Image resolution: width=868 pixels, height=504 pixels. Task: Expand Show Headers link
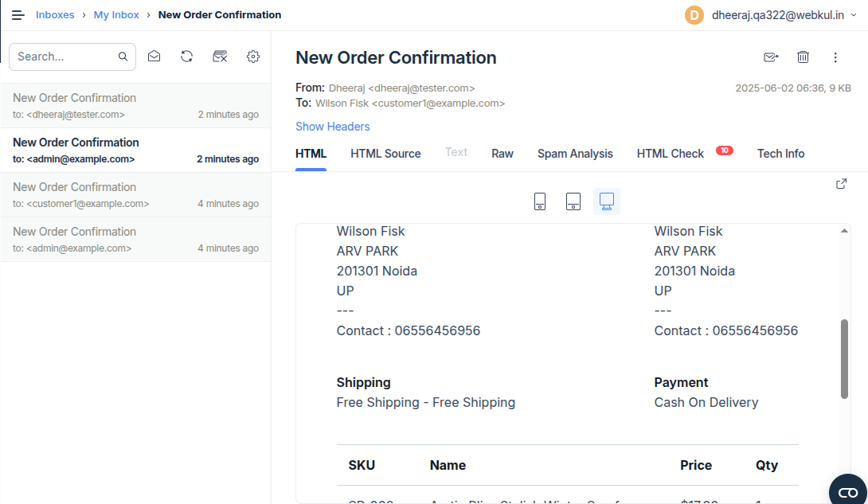click(x=332, y=127)
